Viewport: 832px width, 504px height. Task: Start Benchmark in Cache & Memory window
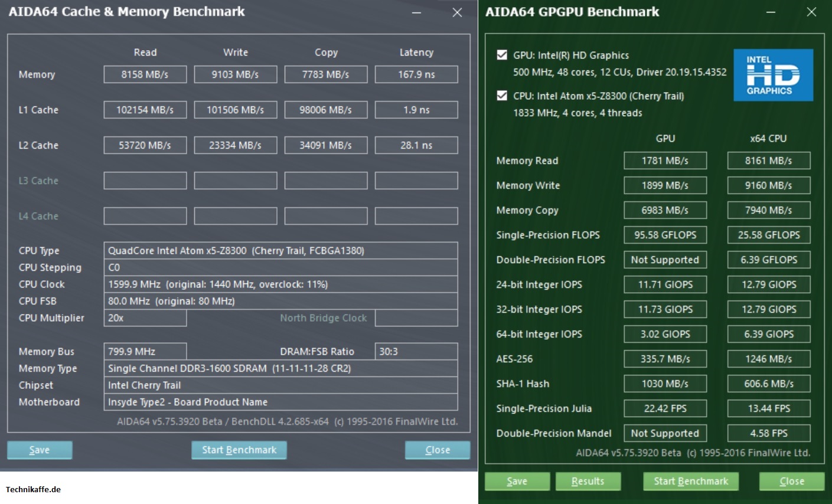239,450
